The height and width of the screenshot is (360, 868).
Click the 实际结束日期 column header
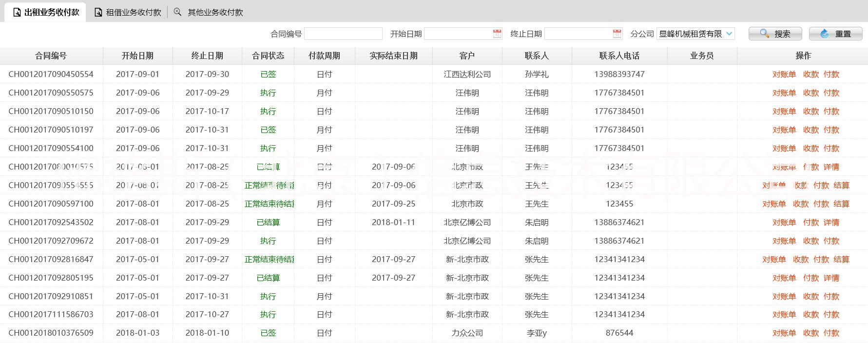click(394, 56)
